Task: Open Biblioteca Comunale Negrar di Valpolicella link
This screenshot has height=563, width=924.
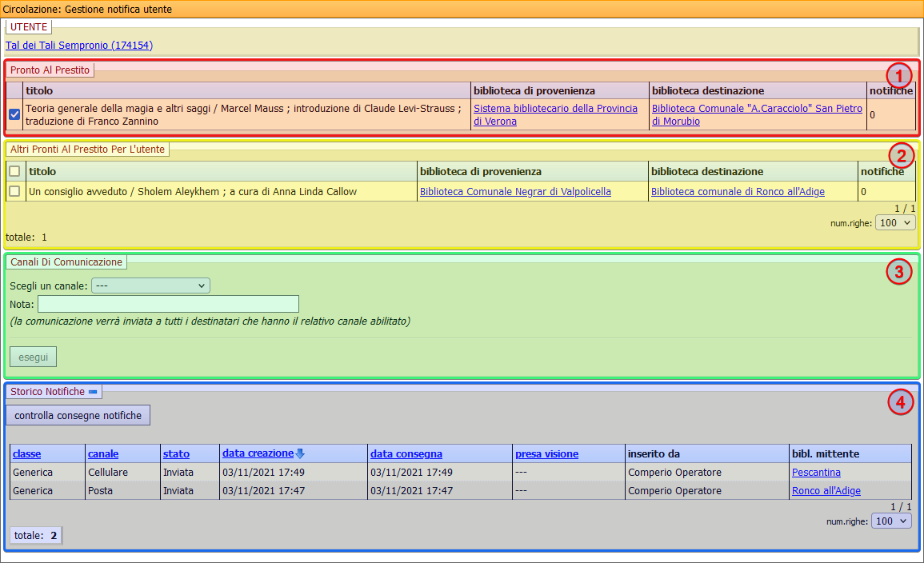Action: tap(514, 192)
